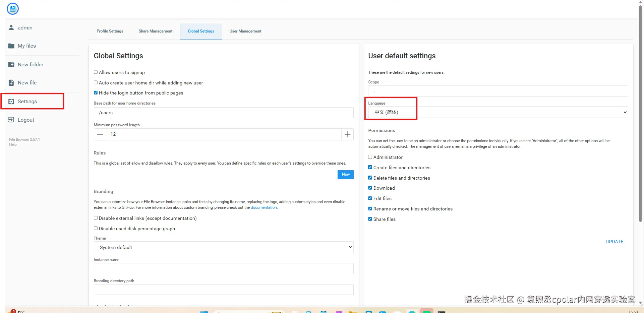Click the base path field showing /users
The height and width of the screenshot is (313, 644).
click(224, 113)
